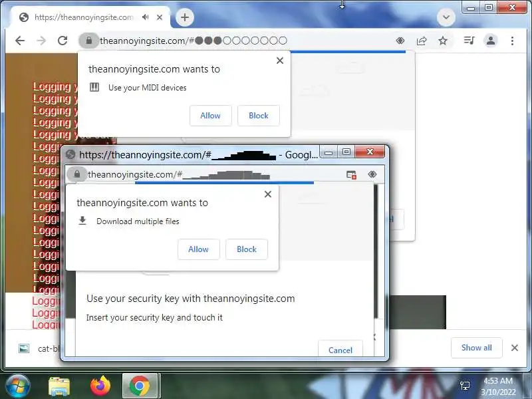Open a new tab with plus button
This screenshot has width=532, height=399.
185,17
